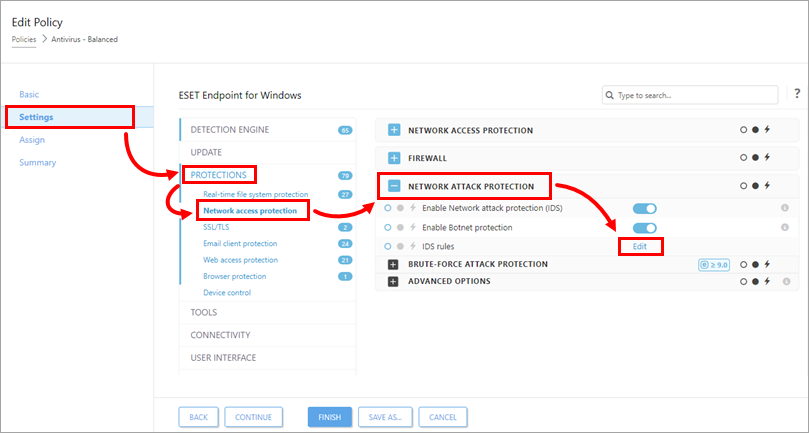Screen dimensions: 809x433
Task: Click info icon for Enable Botnet protection
Action: (x=785, y=227)
